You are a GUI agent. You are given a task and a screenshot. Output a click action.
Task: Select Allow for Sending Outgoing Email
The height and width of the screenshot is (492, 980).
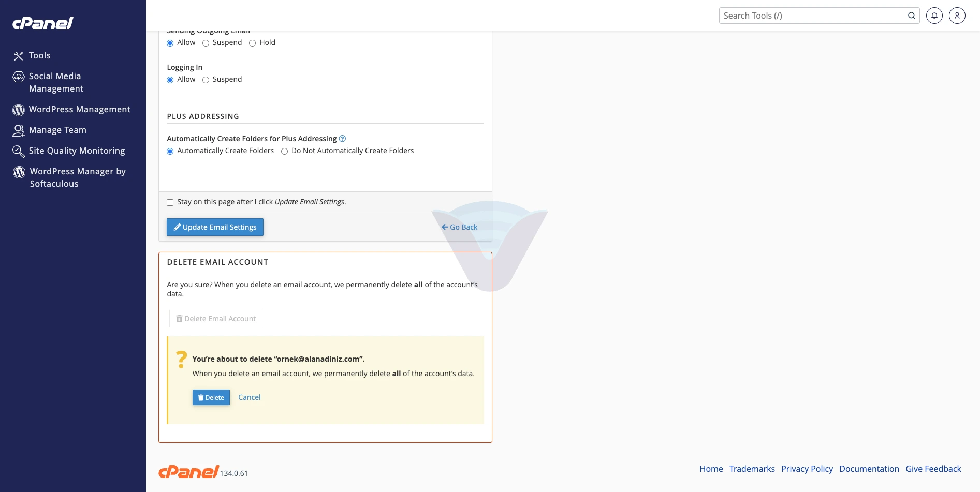click(170, 43)
